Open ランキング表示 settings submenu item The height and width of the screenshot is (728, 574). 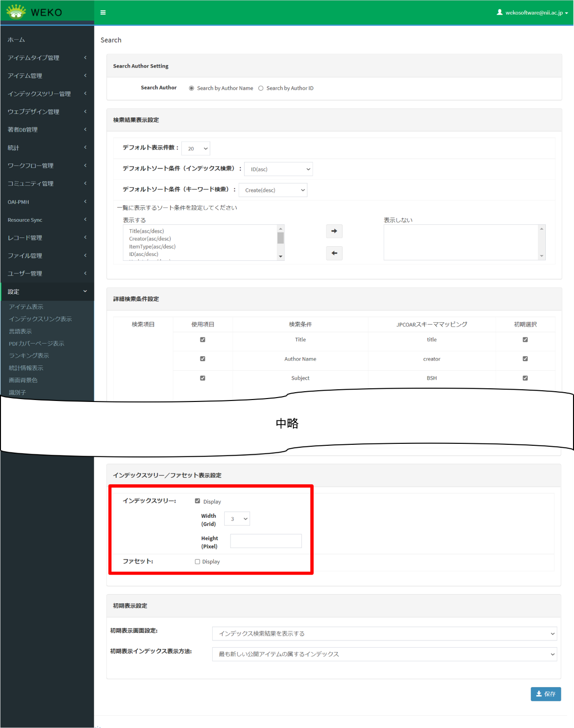[29, 356]
